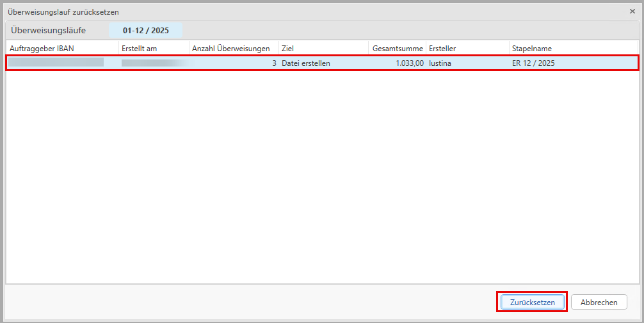The image size is (644, 323).
Task: Select the Datei erstellen cell
Action: pyautogui.click(x=306, y=63)
